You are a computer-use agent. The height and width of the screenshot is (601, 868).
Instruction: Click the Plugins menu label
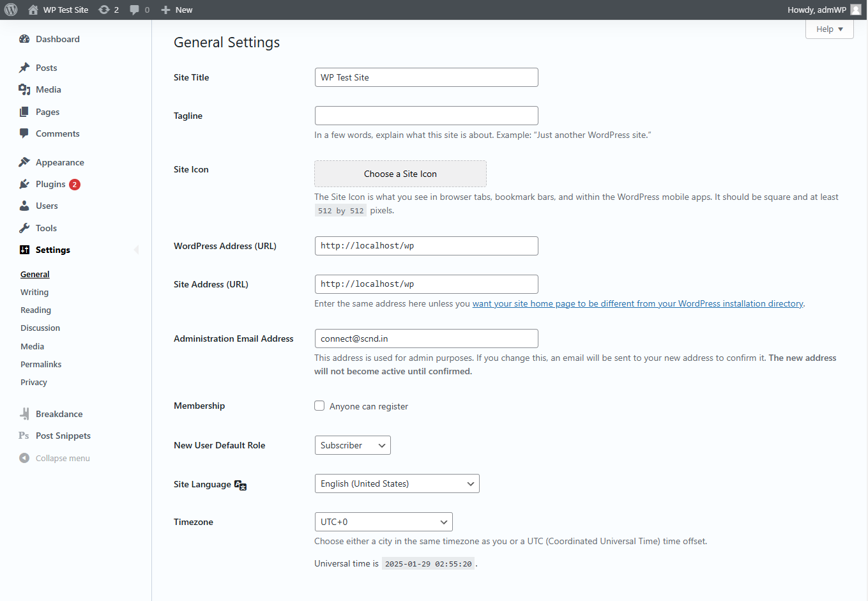[x=50, y=184]
